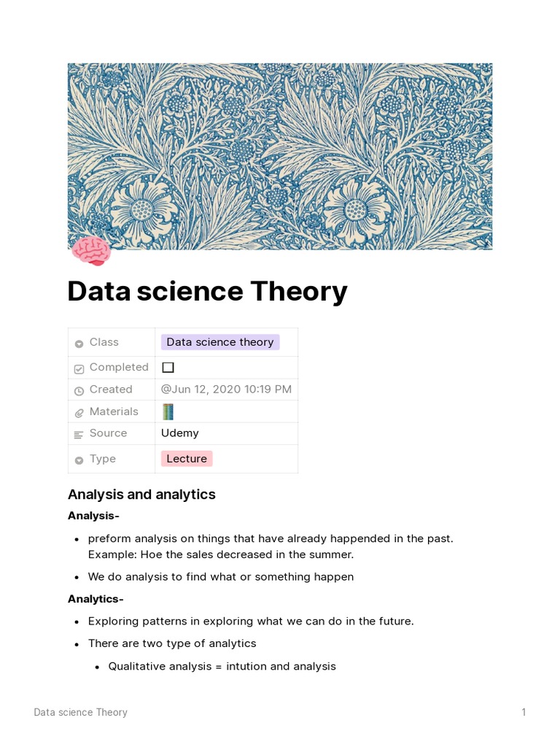Click the floral cover image
Image resolution: width=560 pixels, height=747 pixels.
[280, 156]
